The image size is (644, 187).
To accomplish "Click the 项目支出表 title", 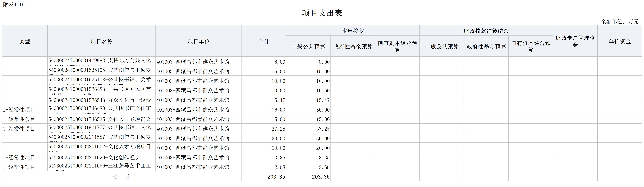I will tap(322, 13).
